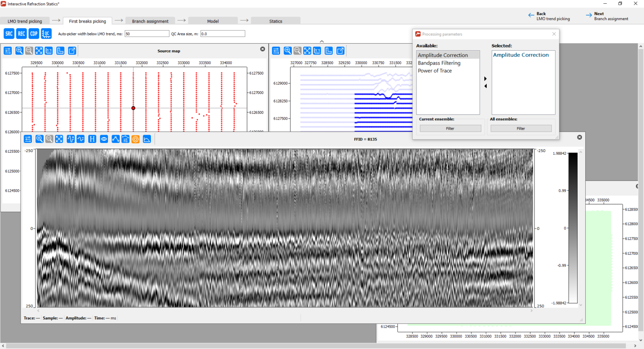Click the H icon in seismic toolbar
644x349 pixels.
tap(92, 139)
